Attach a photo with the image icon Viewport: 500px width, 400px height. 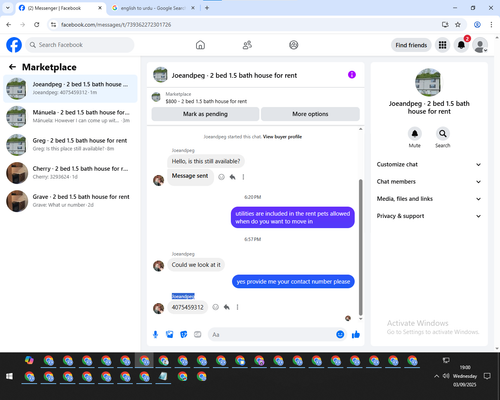(170, 334)
